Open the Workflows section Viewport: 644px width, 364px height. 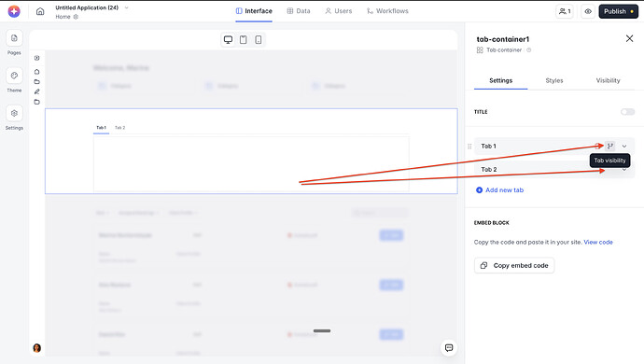tap(387, 11)
